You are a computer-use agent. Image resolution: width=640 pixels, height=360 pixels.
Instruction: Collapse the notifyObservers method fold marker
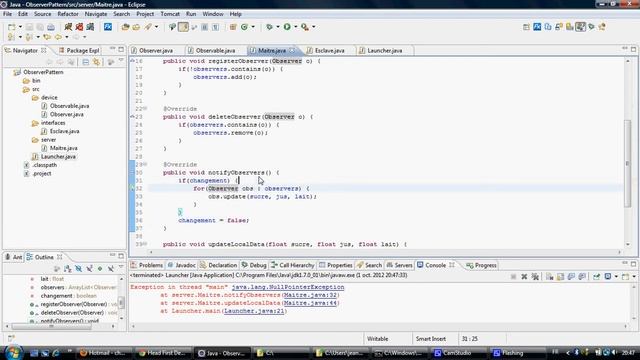(145, 164)
